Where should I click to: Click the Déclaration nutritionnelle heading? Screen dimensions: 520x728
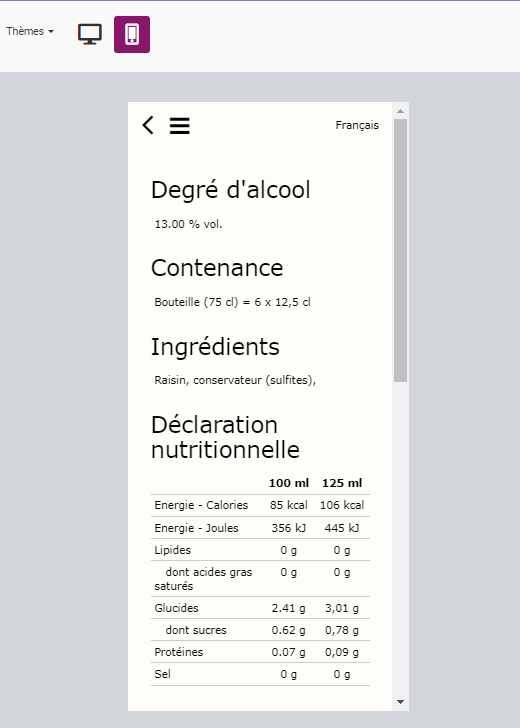coord(225,437)
